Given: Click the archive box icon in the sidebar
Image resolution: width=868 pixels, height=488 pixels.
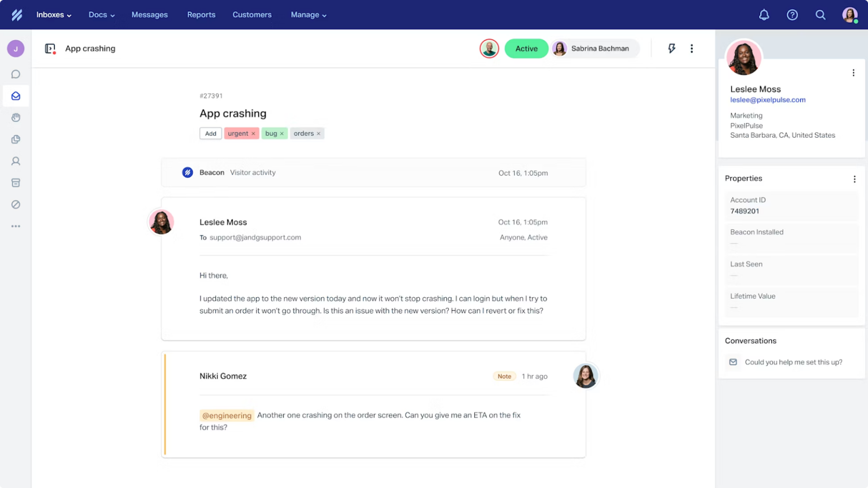Looking at the screenshot, I should pos(16,182).
